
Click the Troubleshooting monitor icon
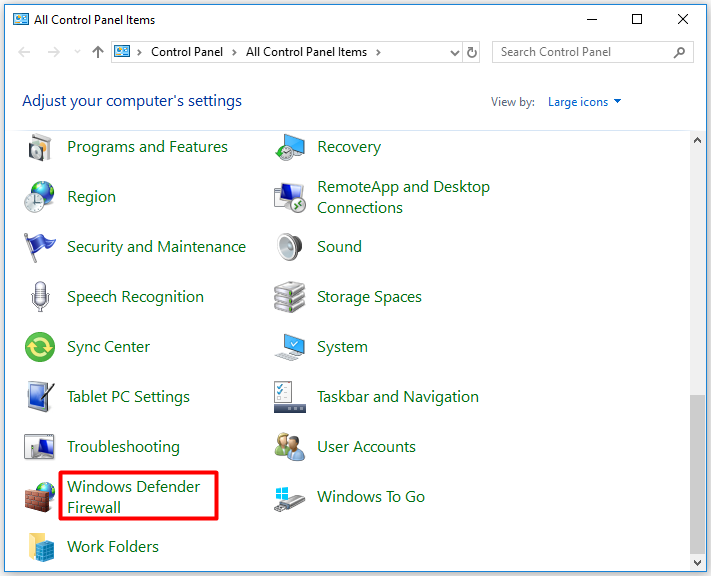(39, 447)
